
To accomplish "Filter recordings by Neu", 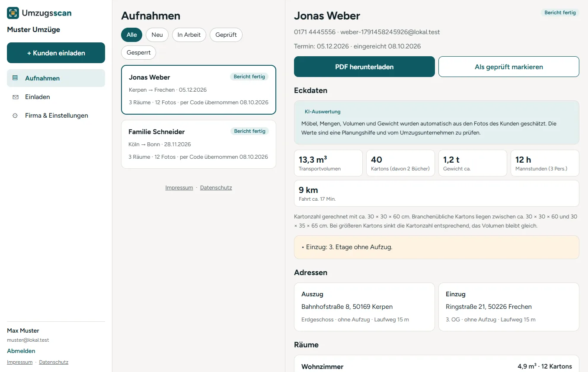I will (x=157, y=35).
